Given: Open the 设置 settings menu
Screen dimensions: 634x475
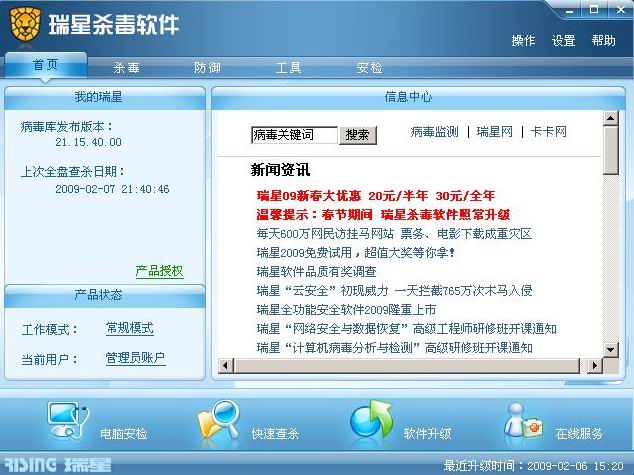Looking at the screenshot, I should click(563, 40).
